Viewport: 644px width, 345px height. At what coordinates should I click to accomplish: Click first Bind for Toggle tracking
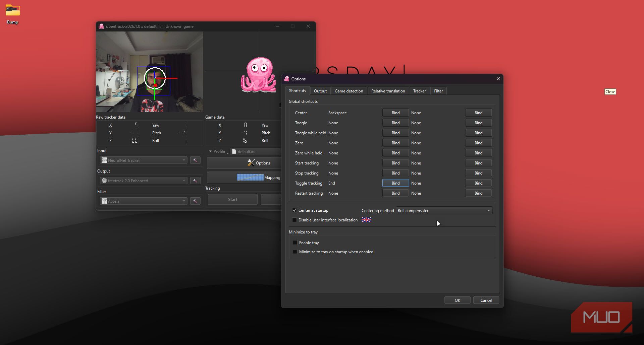tap(395, 183)
